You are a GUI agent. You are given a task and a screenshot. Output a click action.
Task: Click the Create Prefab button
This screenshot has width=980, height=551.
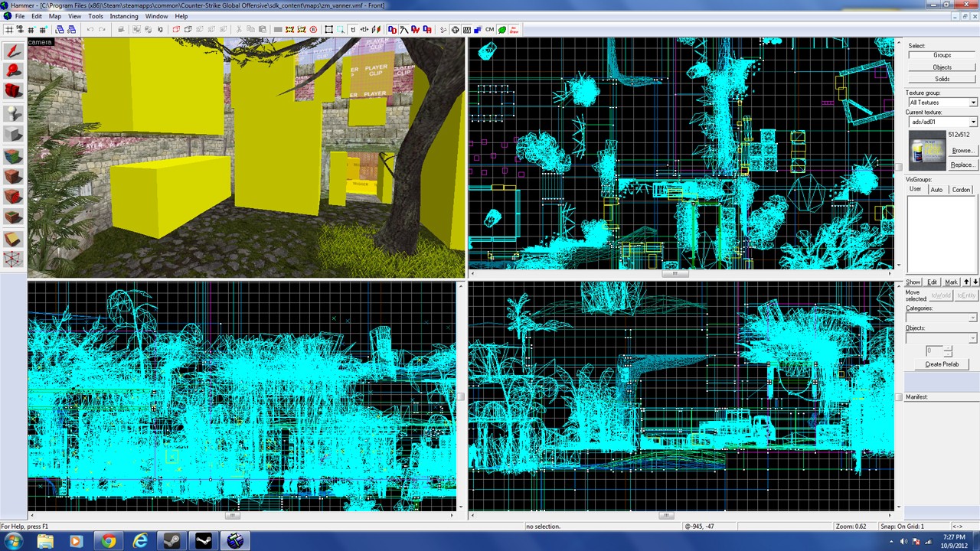click(942, 364)
